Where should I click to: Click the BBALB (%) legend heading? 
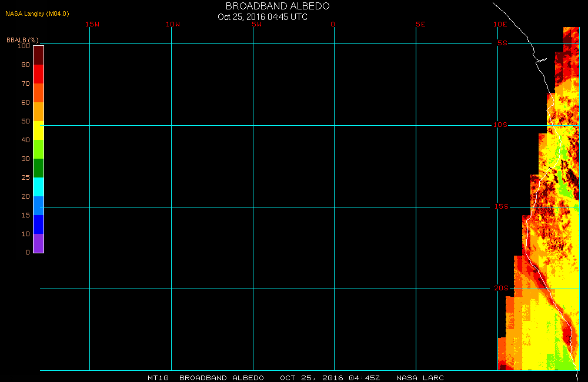(22, 40)
